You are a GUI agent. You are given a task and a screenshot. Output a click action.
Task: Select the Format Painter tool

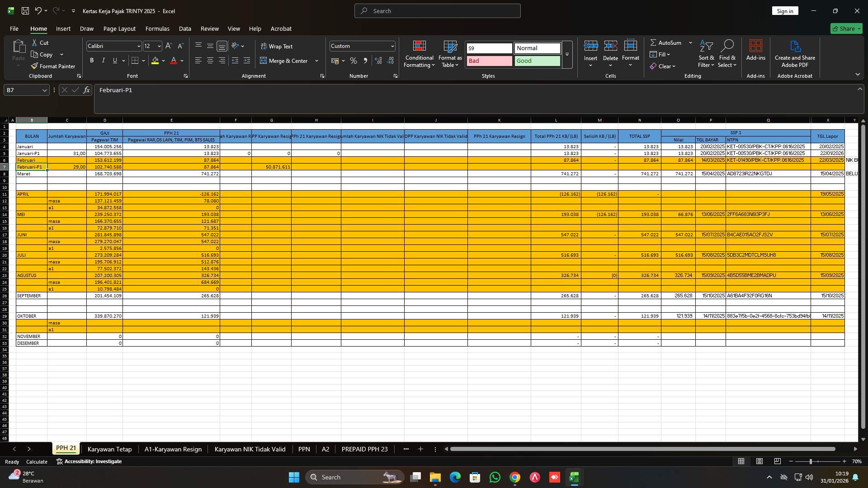tap(53, 66)
